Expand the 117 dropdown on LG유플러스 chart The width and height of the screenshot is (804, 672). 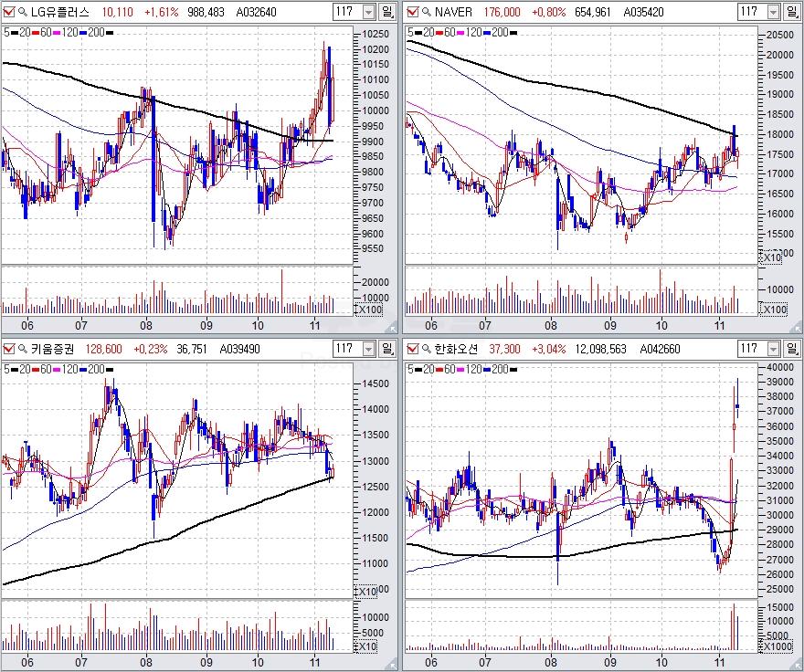[x=367, y=12]
